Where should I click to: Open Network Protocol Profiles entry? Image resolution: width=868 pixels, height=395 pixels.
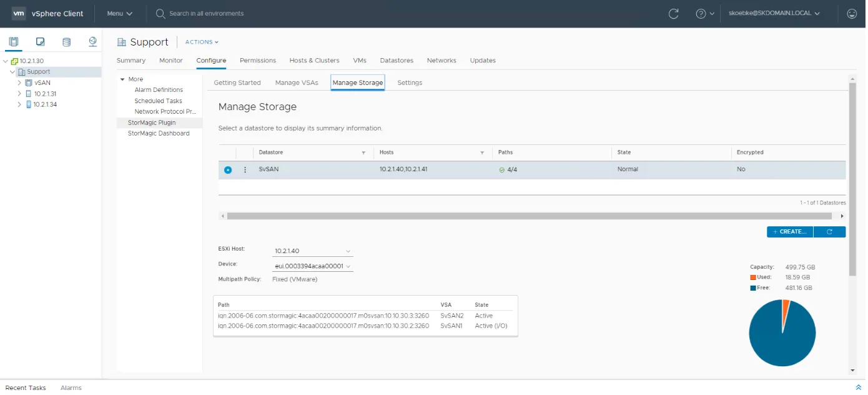coord(165,112)
